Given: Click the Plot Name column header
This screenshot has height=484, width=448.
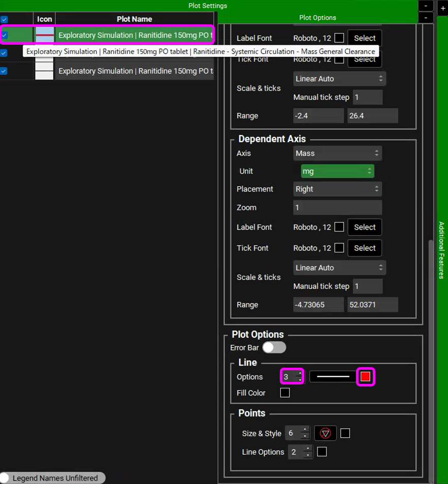Looking at the screenshot, I should click(135, 19).
